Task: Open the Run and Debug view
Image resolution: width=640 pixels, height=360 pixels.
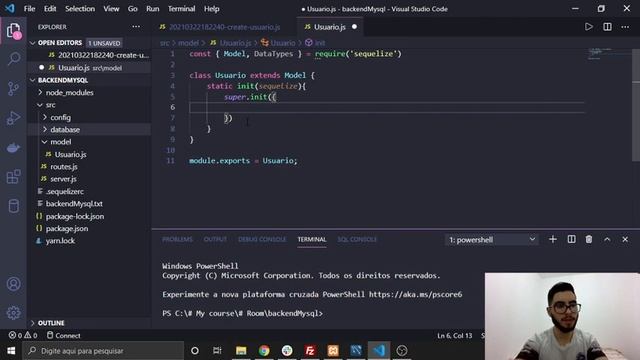Action: (13, 118)
